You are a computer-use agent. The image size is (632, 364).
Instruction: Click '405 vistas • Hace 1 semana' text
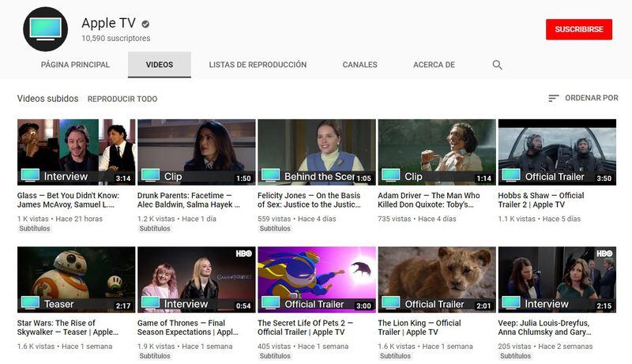(303, 347)
